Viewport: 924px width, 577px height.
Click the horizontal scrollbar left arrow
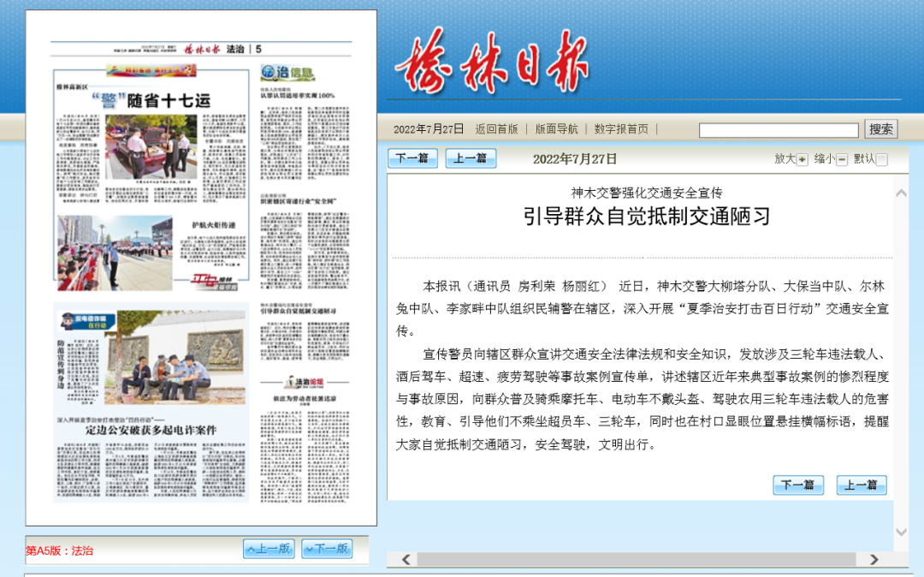pos(406,559)
